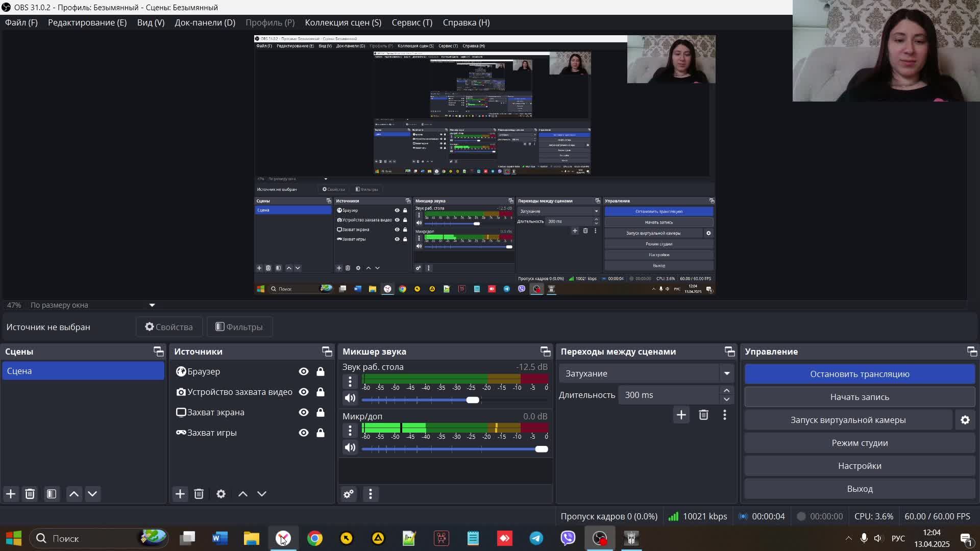Toggle visibility of Захват экрана source
980x551 pixels.
click(x=304, y=412)
